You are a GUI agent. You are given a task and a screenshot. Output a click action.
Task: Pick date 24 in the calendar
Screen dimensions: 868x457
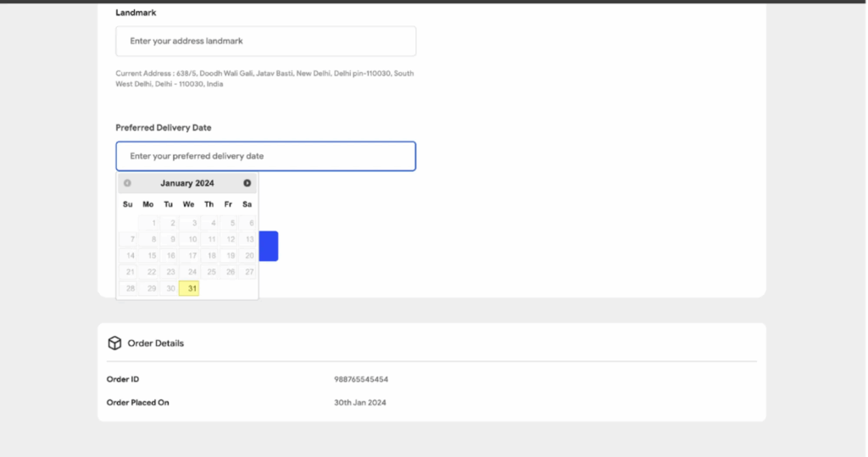coord(192,272)
